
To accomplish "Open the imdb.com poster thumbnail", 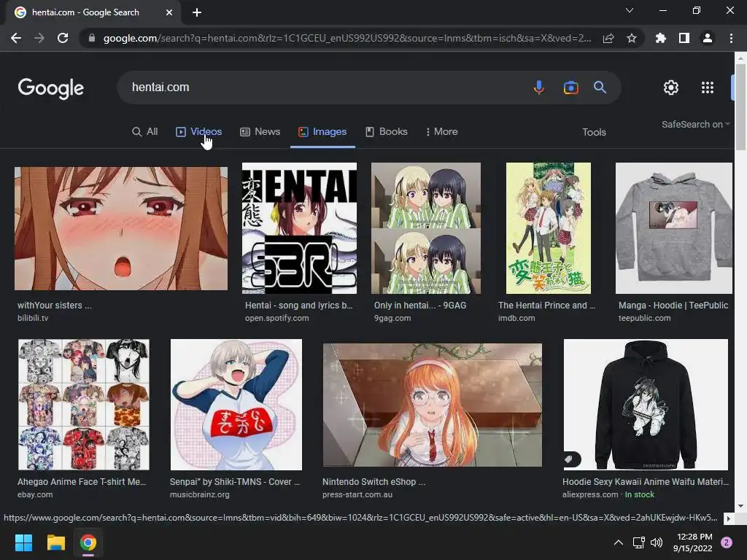I will point(549,228).
